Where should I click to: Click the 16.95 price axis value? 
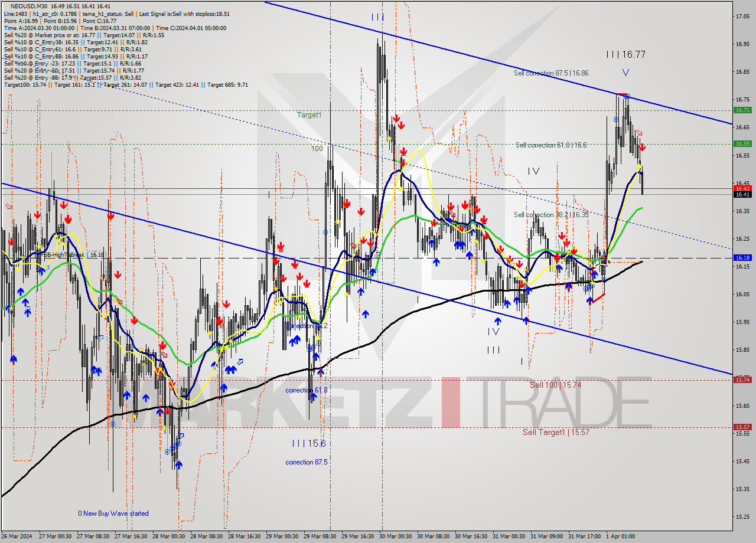pyautogui.click(x=742, y=44)
